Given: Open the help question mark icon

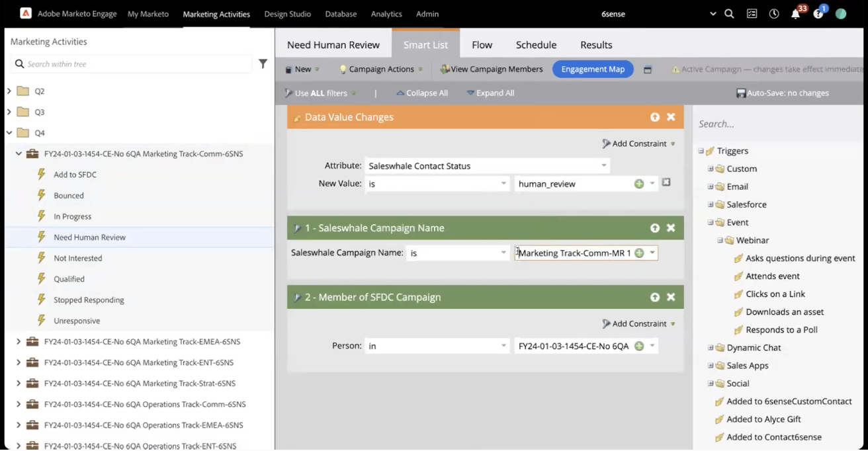Looking at the screenshot, I should (819, 13).
